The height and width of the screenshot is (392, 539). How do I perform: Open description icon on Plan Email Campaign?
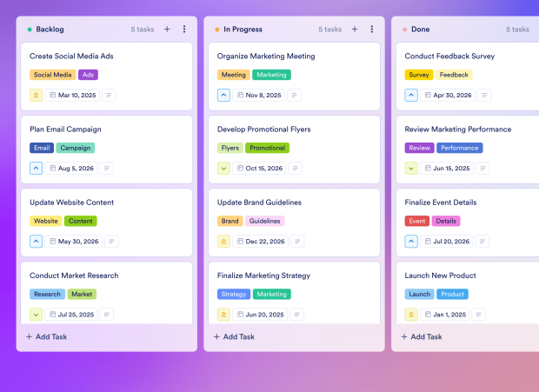(107, 169)
